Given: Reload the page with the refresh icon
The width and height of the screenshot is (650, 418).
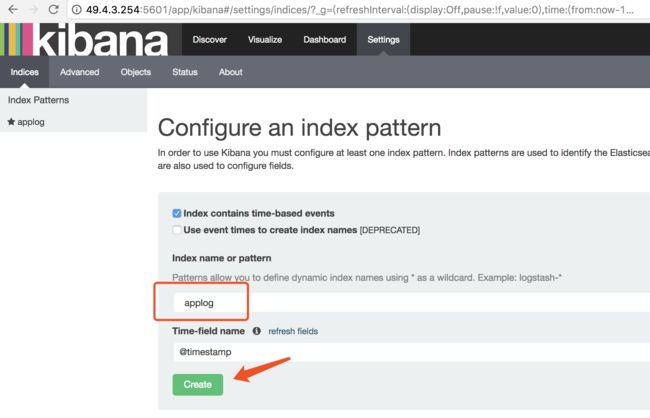Looking at the screenshot, I should point(53,9).
